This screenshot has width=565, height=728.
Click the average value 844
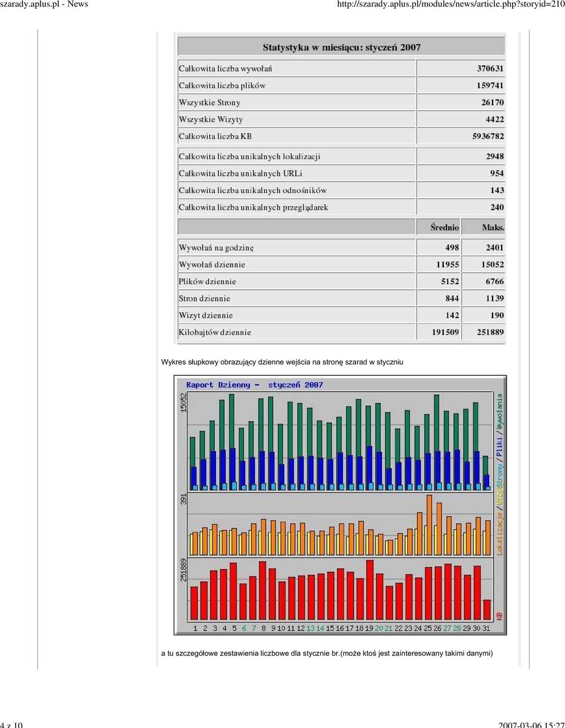[452, 299]
